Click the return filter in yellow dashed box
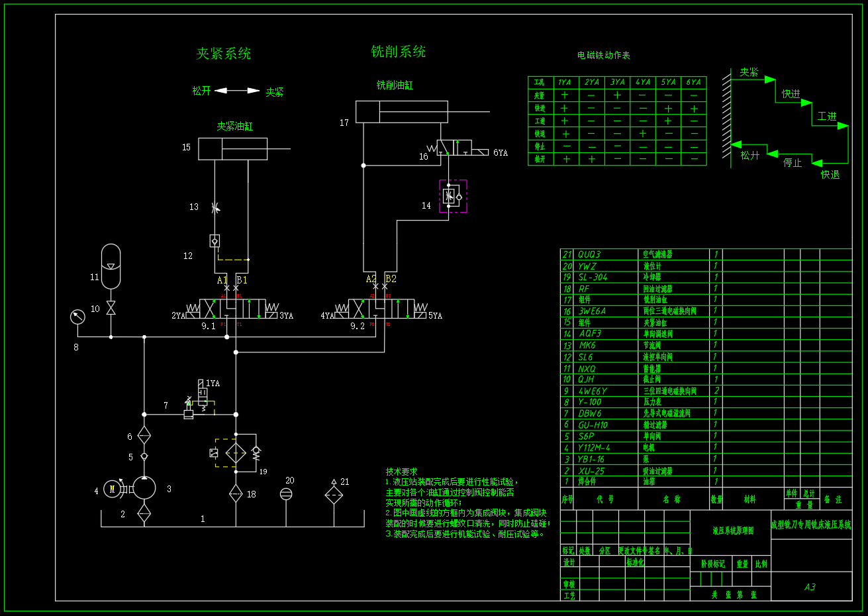Viewport: 868px width, 616px height. [236, 453]
